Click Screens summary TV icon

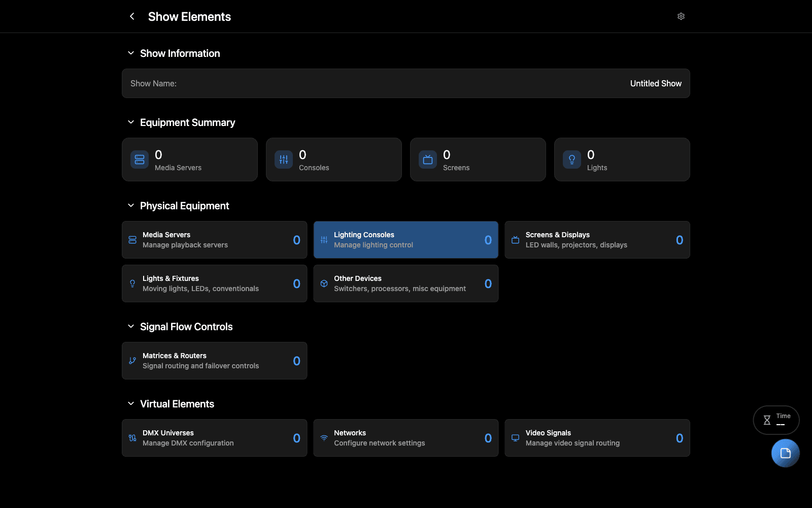click(x=428, y=160)
